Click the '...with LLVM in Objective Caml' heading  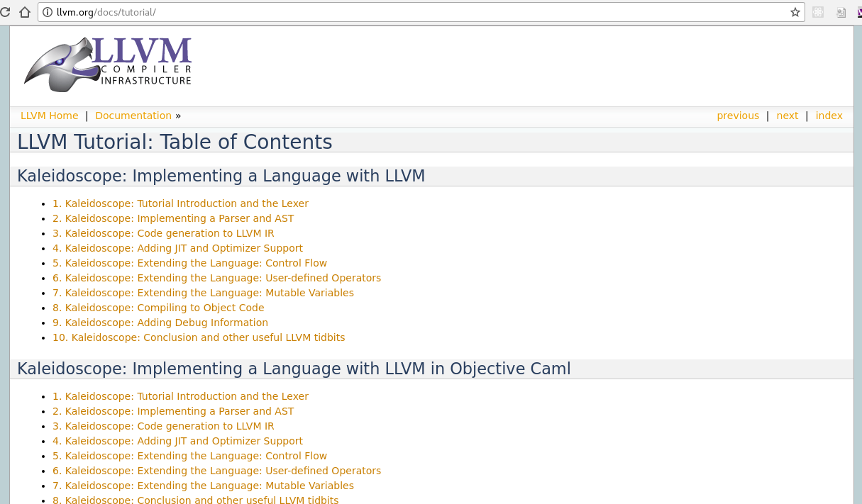[294, 369]
